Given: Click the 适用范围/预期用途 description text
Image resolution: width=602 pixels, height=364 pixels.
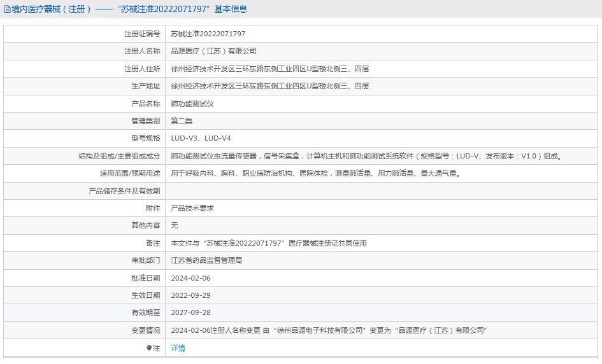Looking at the screenshot, I should [316, 173].
